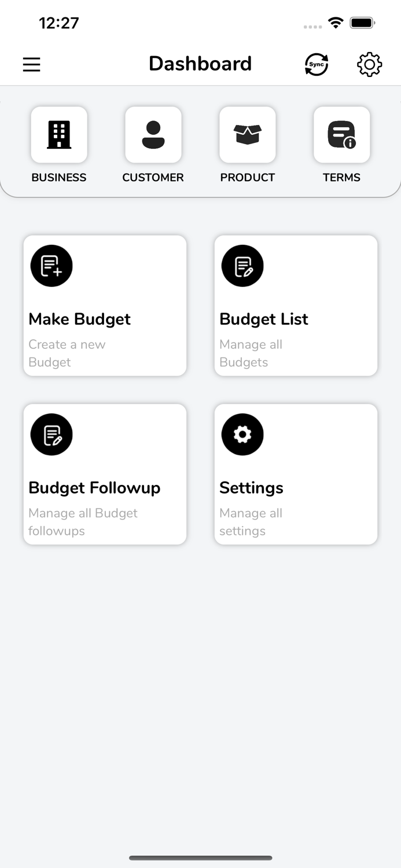Select the CUSTOMER person icon
The height and width of the screenshot is (868, 401).
(153, 134)
